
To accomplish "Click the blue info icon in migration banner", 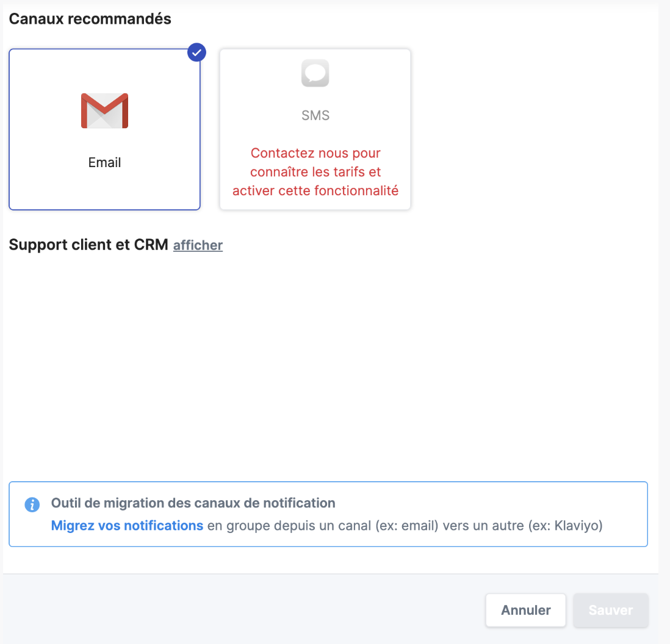I will pyautogui.click(x=32, y=505).
